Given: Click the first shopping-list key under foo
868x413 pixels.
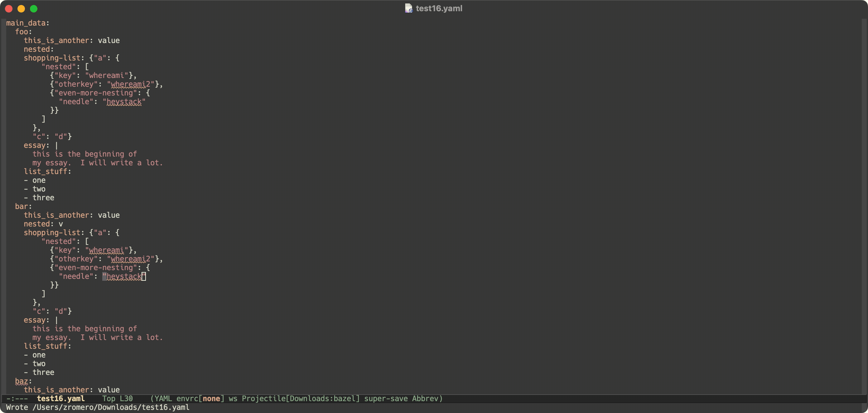Looking at the screenshot, I should 52,58.
